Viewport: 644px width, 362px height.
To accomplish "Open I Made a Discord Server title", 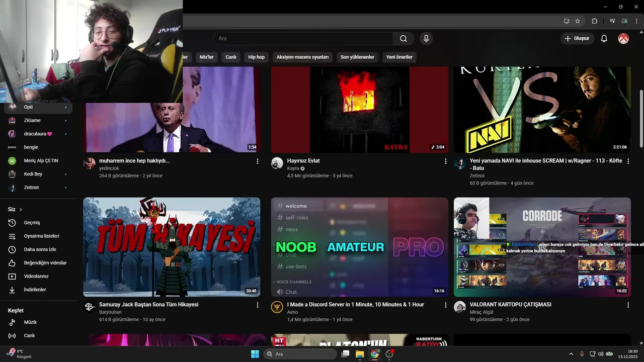I will click(356, 305).
